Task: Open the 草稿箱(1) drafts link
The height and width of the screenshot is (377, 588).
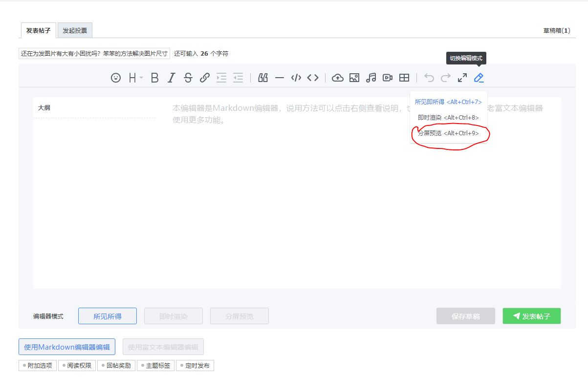Action: point(556,30)
